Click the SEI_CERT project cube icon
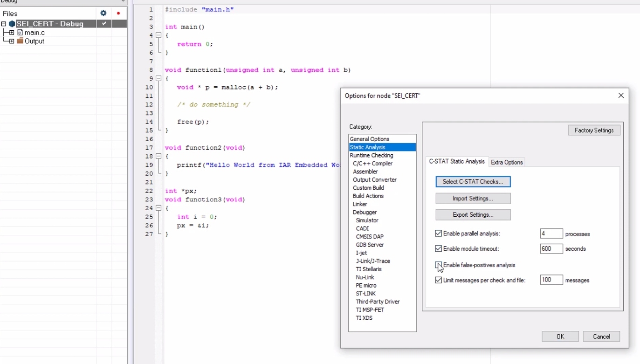 tap(12, 24)
